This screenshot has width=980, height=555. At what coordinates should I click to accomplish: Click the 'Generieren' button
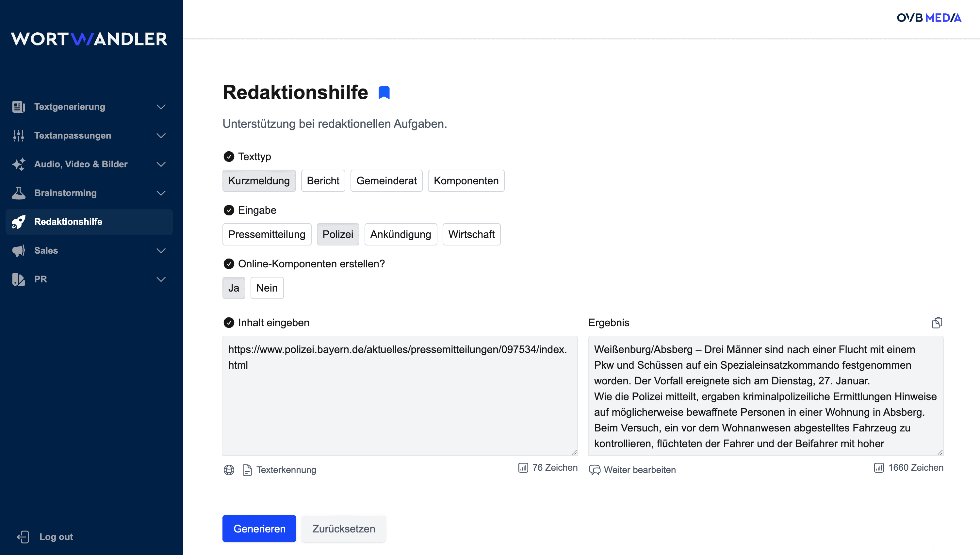point(259,528)
